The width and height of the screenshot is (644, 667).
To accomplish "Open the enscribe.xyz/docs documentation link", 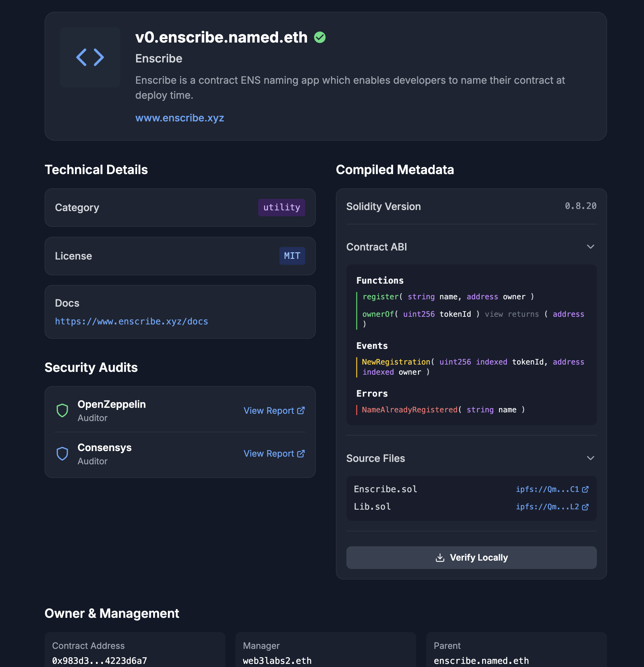I will 132,321.
